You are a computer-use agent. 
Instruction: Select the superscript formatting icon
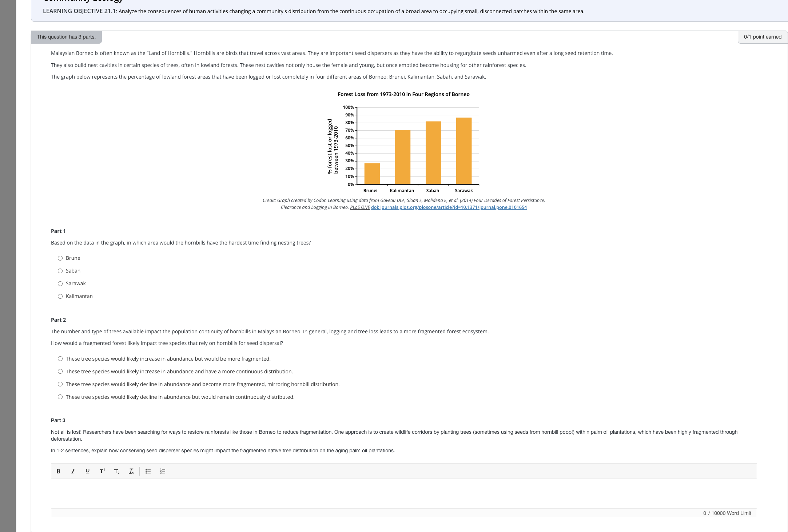tap(102, 471)
